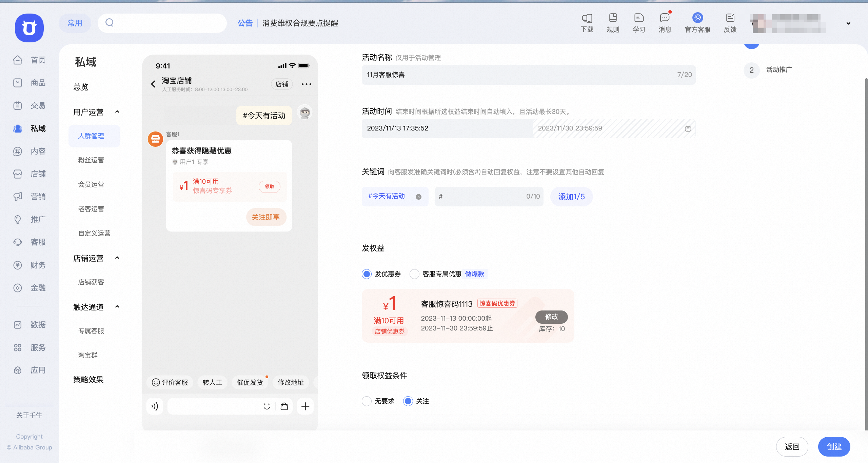Screen dimensions: 868x463
Task: Open 总览 overview menu item
Action: (x=81, y=87)
